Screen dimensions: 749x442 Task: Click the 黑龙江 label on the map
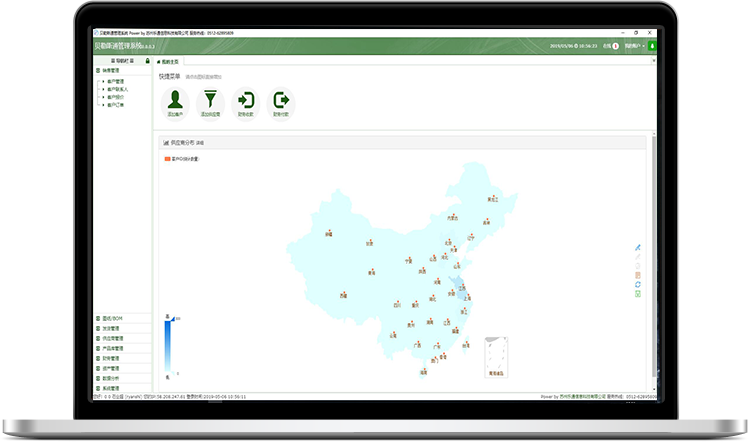tap(492, 199)
